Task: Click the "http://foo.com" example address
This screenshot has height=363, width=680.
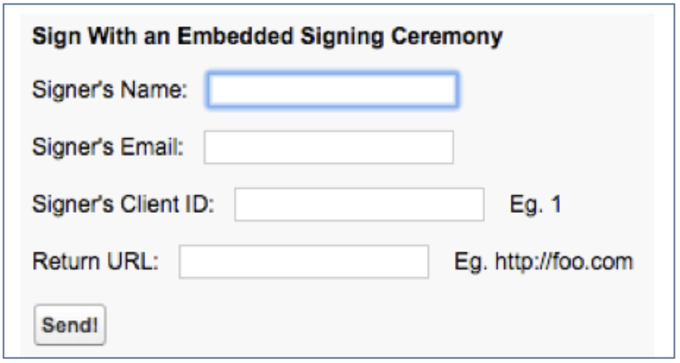Action: pos(564,262)
